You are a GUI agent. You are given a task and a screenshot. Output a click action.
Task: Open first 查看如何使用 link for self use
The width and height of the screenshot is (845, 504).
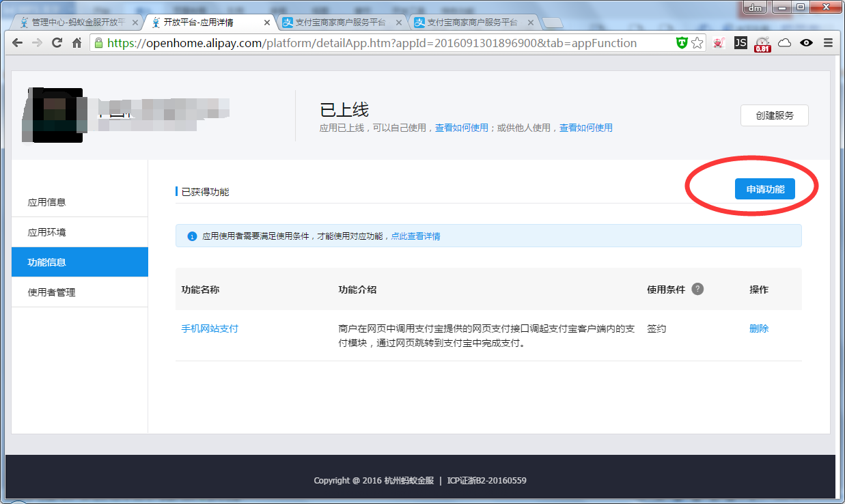[462, 128]
